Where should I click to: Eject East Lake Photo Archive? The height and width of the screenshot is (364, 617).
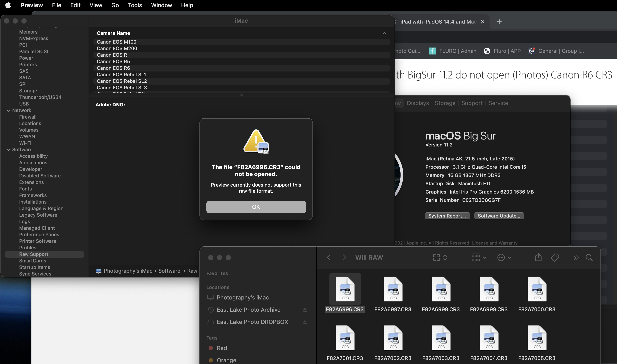click(305, 310)
